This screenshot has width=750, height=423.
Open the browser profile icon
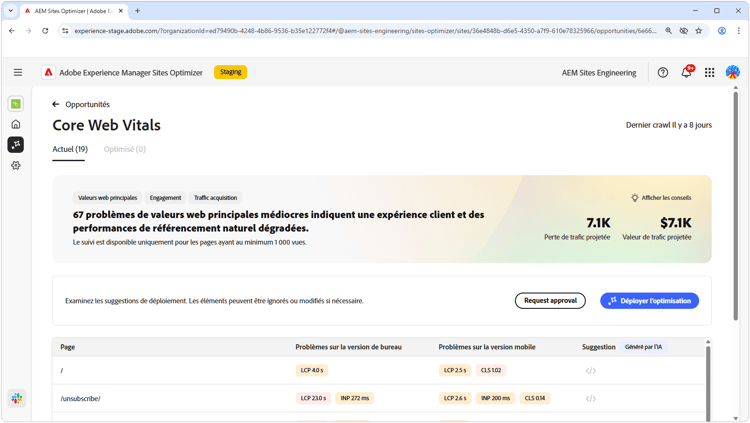coord(722,31)
